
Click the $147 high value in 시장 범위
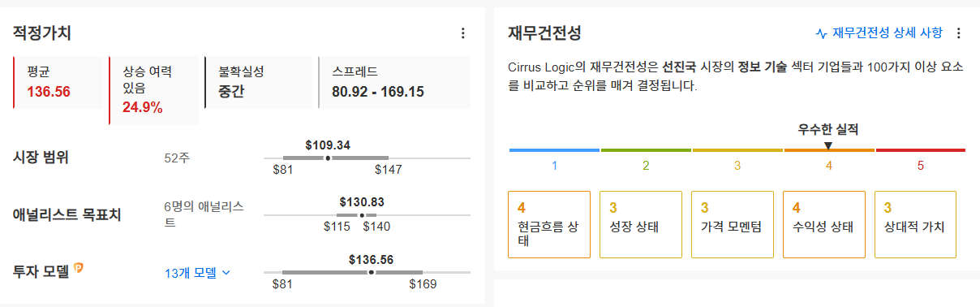click(x=388, y=170)
